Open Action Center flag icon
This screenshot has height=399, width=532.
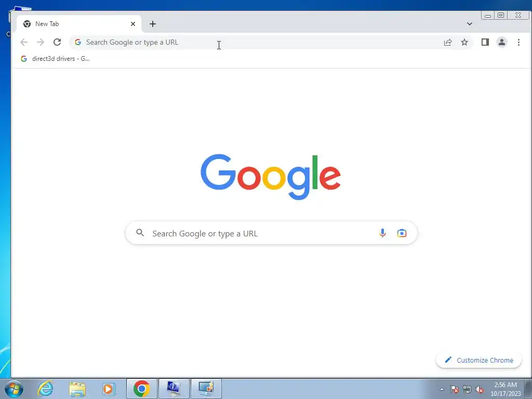point(455,389)
